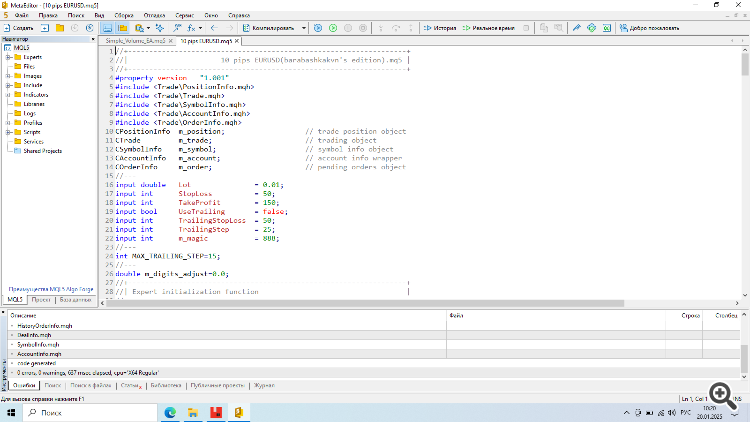Open Microsoft Edge from the taskbar
The width and height of the screenshot is (750, 422).
169,412
